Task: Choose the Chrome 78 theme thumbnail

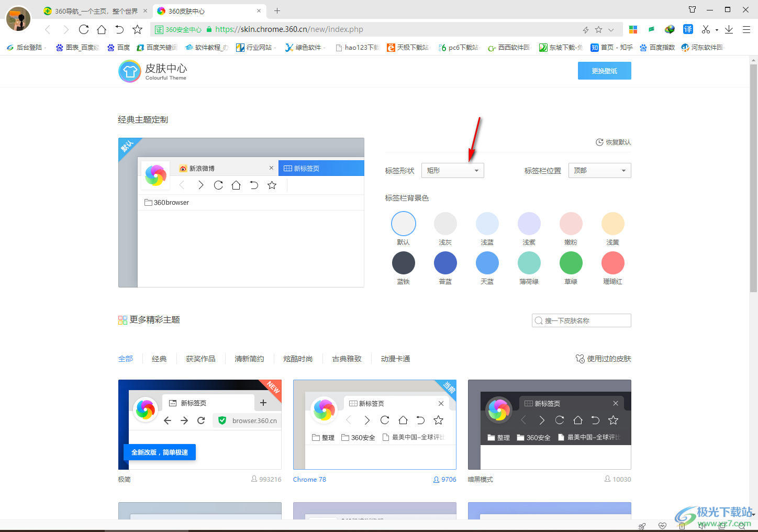Action: [x=375, y=425]
